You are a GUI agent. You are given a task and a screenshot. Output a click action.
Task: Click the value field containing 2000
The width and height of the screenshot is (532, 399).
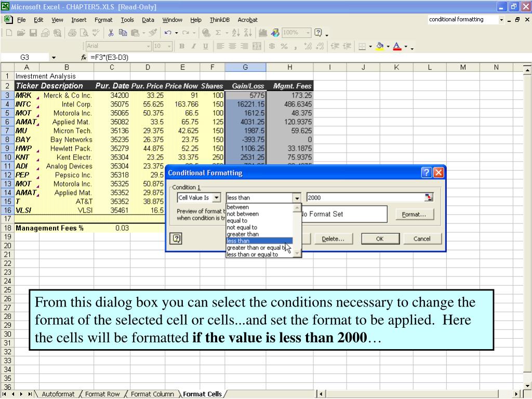point(365,197)
